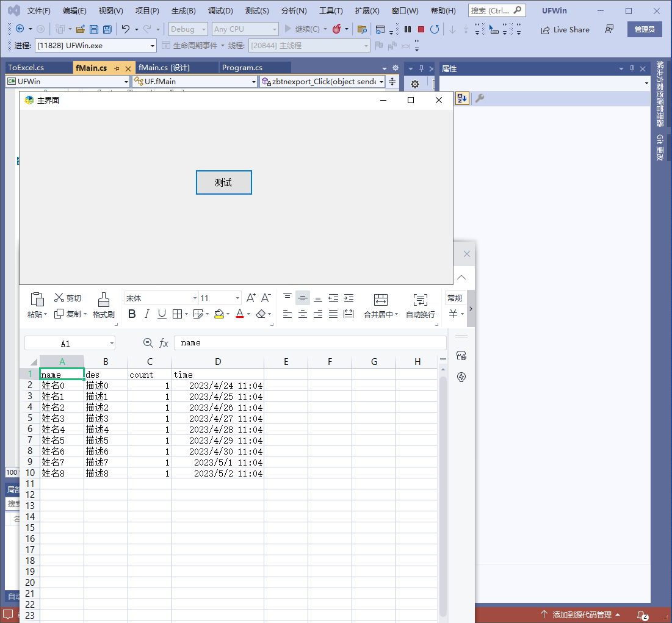Click the Copy (复制) icon

click(59, 314)
